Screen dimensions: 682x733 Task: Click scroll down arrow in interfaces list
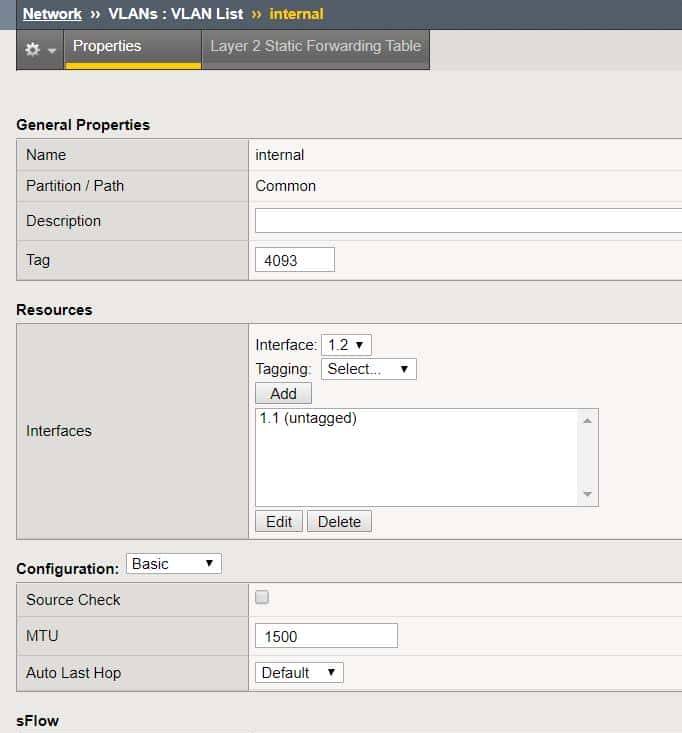(587, 494)
